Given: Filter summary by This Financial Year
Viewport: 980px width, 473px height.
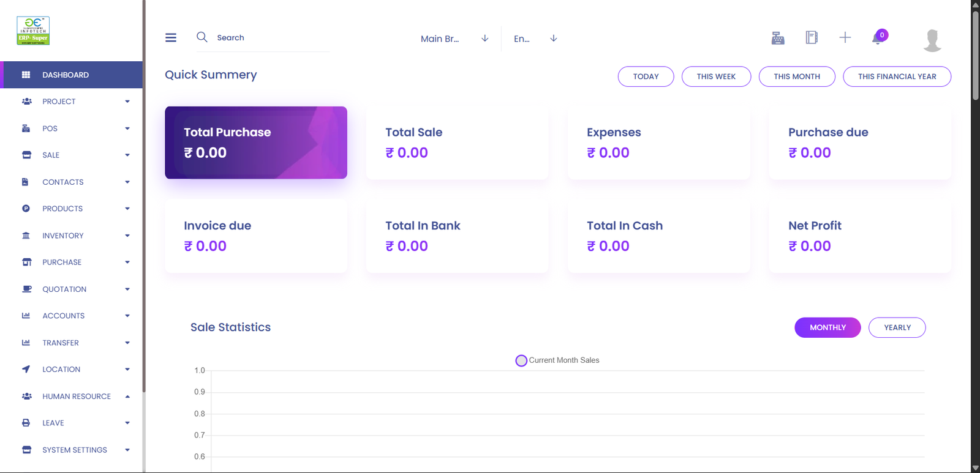Looking at the screenshot, I should [897, 76].
